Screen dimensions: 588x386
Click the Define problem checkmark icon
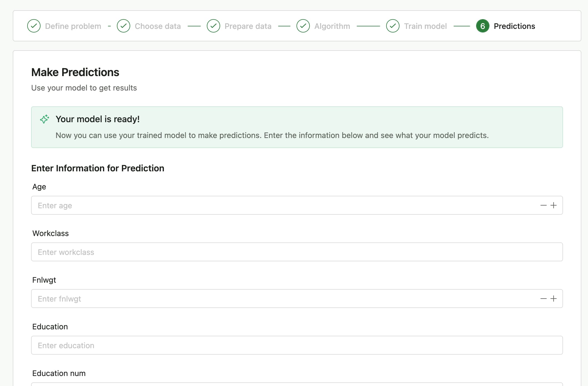pyautogui.click(x=34, y=26)
